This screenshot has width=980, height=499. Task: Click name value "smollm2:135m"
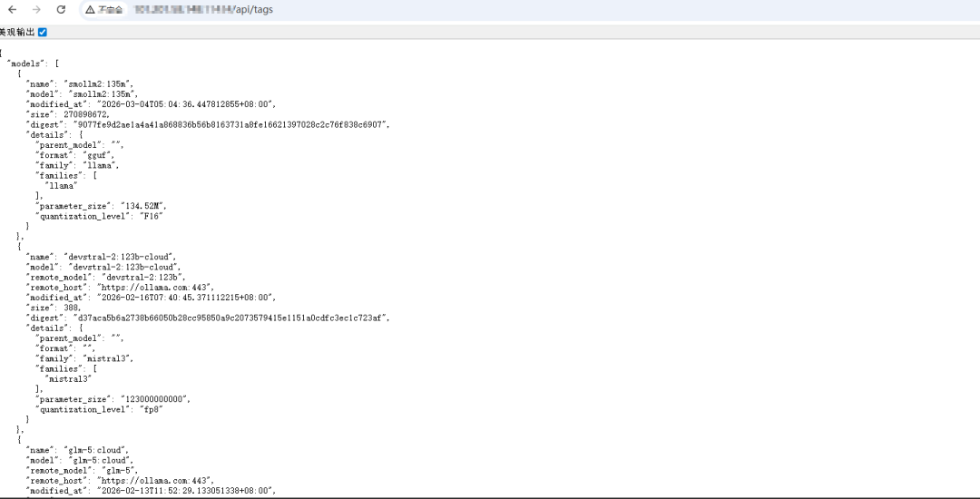[x=97, y=83]
